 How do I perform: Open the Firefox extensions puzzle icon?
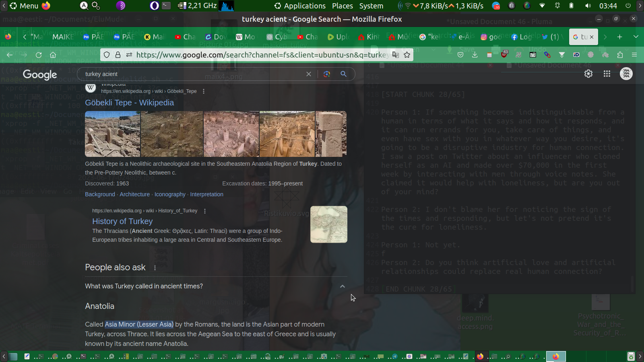(620, 55)
